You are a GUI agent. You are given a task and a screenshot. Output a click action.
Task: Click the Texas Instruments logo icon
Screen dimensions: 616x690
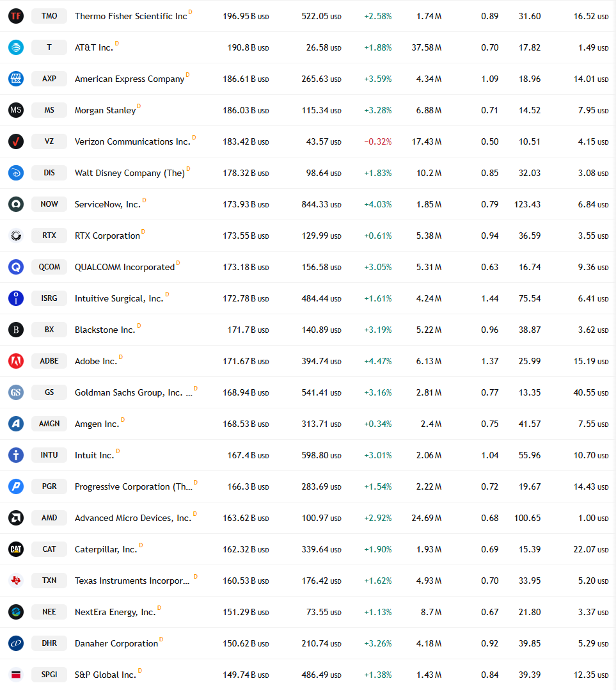click(16, 581)
